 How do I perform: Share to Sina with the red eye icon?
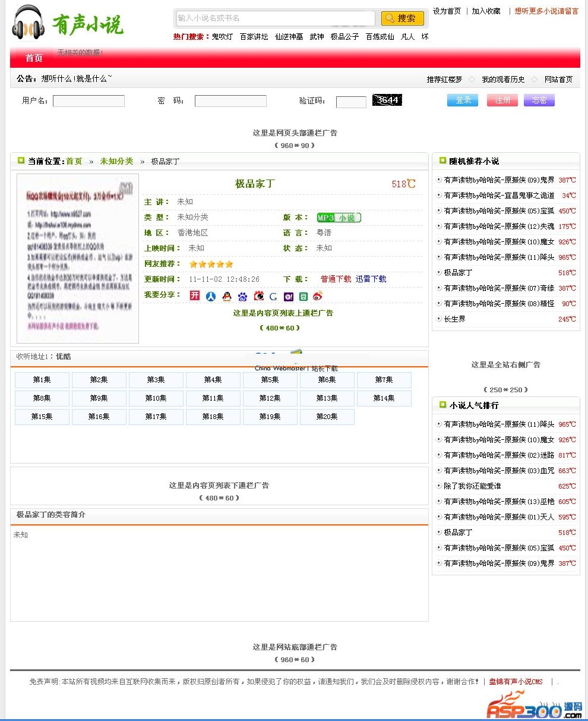pyautogui.click(x=258, y=296)
